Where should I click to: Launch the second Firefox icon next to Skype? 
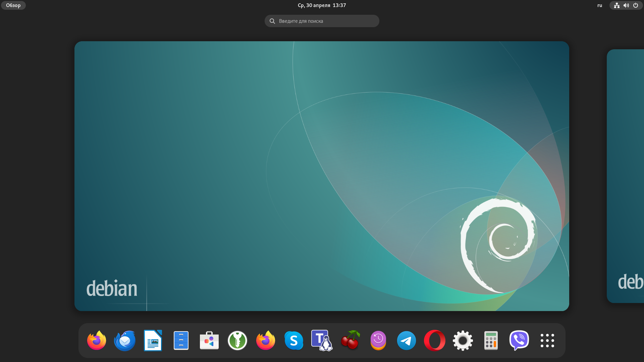266,340
